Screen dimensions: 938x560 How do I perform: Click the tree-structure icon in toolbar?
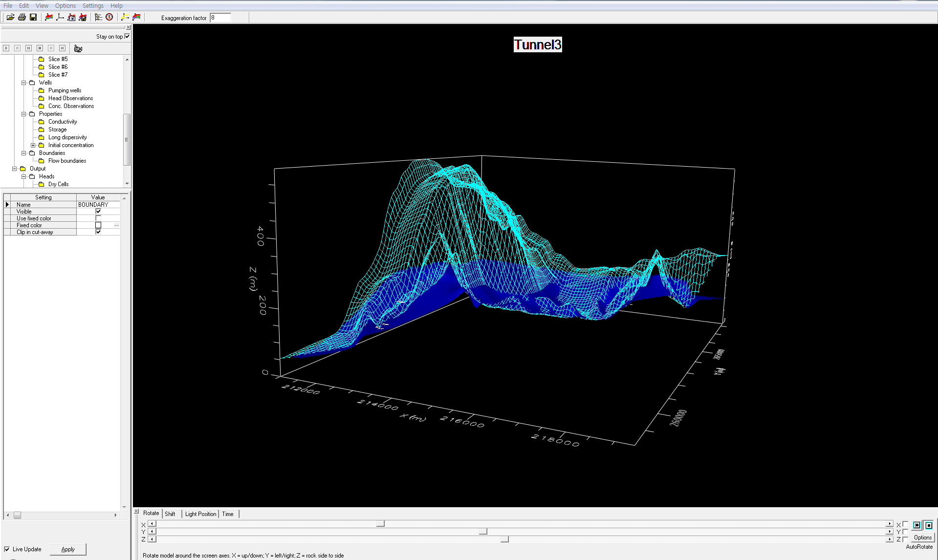pos(98,17)
